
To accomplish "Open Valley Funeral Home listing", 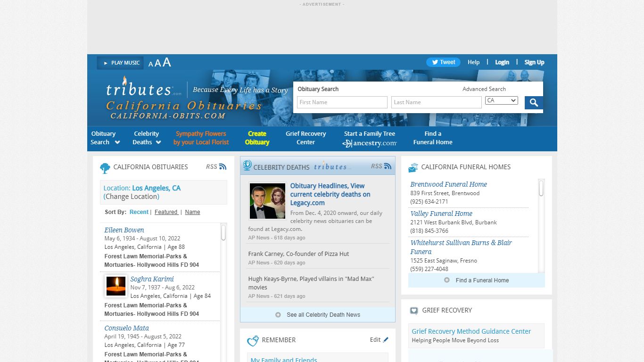I will (x=441, y=214).
